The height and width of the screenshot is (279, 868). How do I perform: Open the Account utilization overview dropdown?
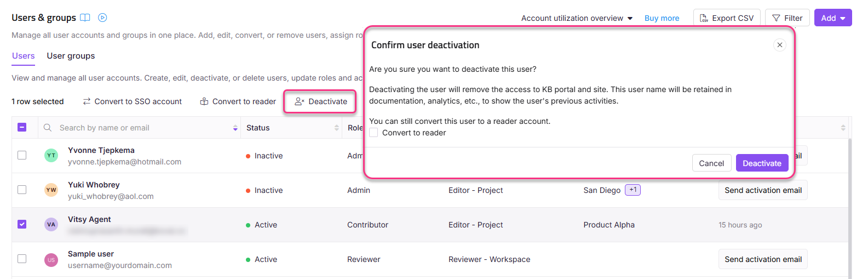click(577, 18)
